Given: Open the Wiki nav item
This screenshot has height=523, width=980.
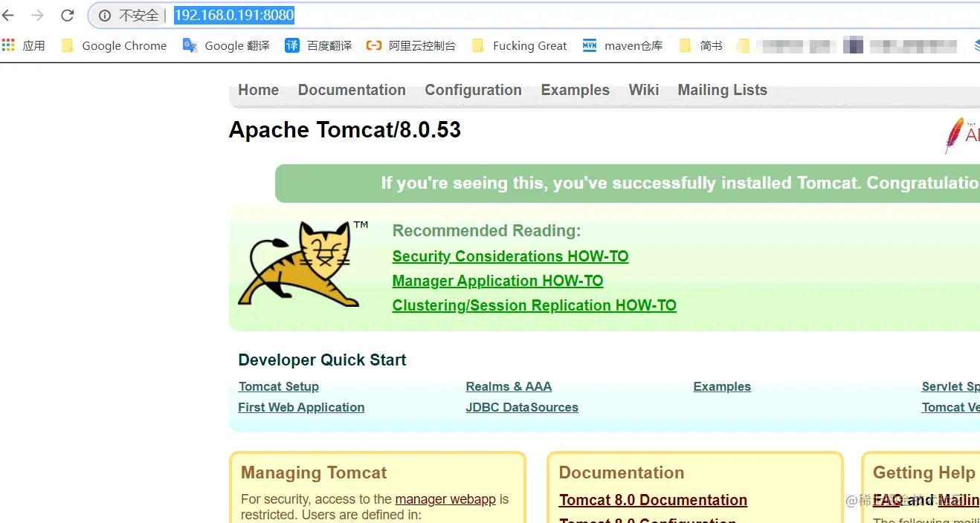Looking at the screenshot, I should click(x=643, y=90).
